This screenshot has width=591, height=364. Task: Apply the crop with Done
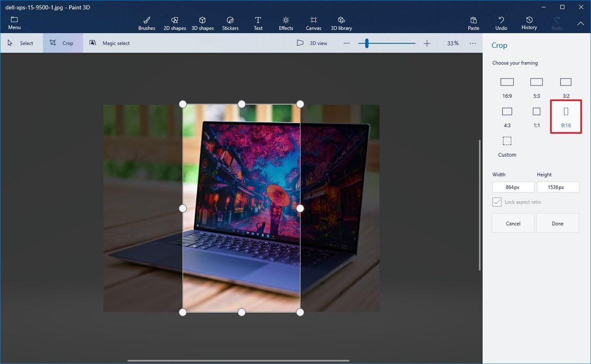(x=558, y=223)
